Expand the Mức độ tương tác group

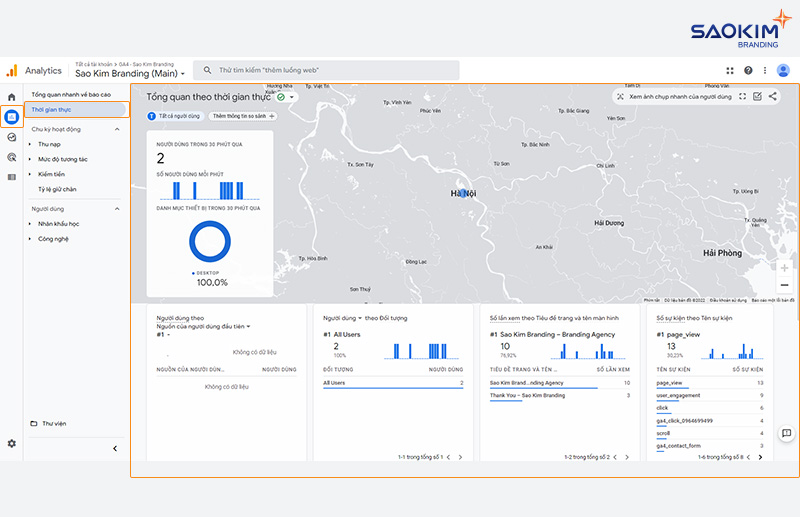(x=30, y=159)
